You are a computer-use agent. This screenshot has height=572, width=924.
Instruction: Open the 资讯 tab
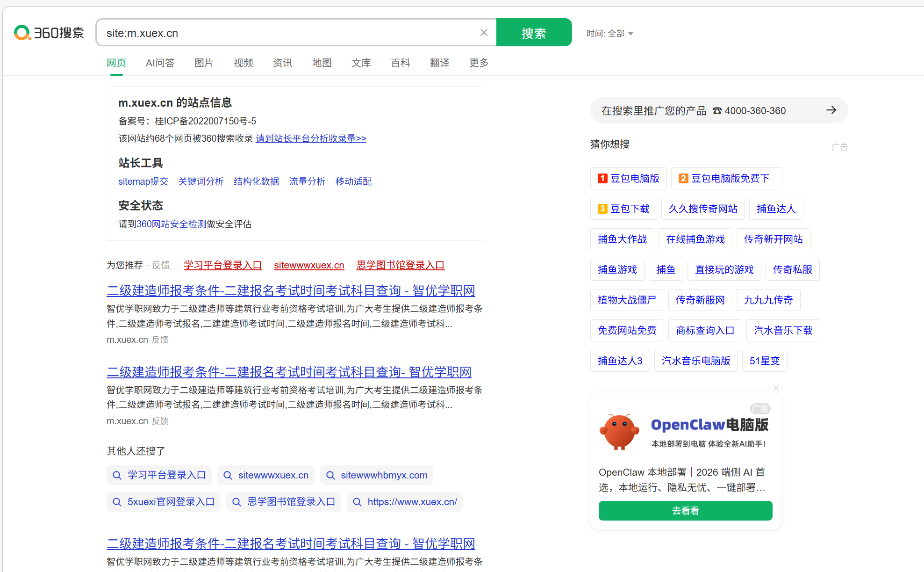(x=283, y=63)
